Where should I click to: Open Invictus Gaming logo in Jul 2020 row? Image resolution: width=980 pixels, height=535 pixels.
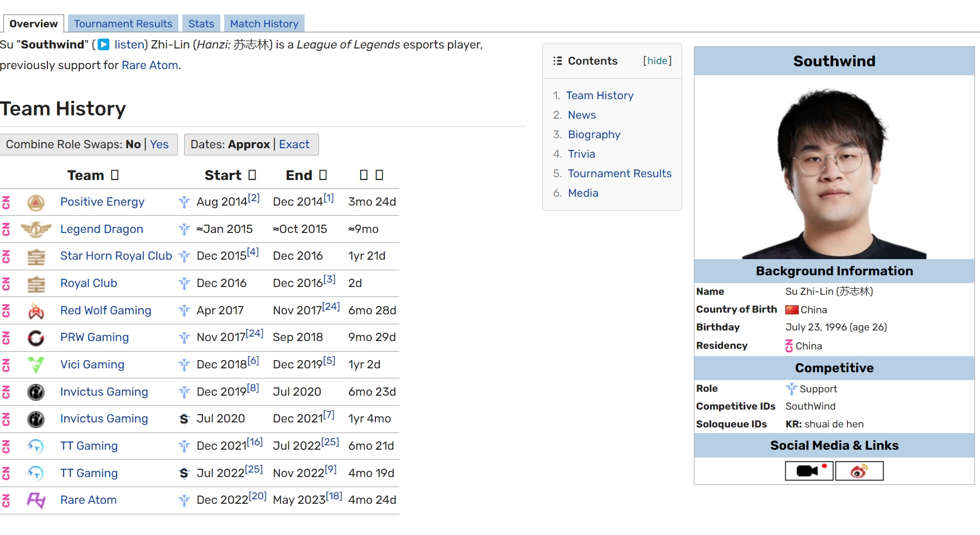tap(36, 419)
